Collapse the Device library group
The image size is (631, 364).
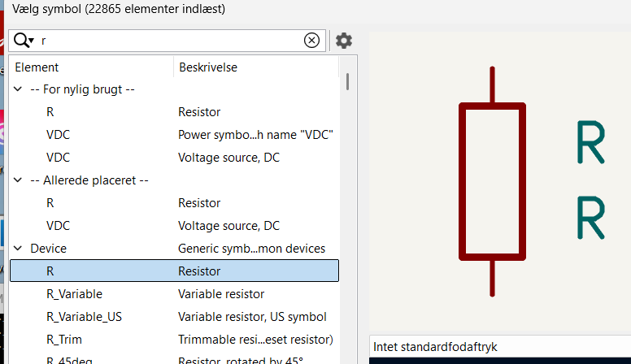18,248
